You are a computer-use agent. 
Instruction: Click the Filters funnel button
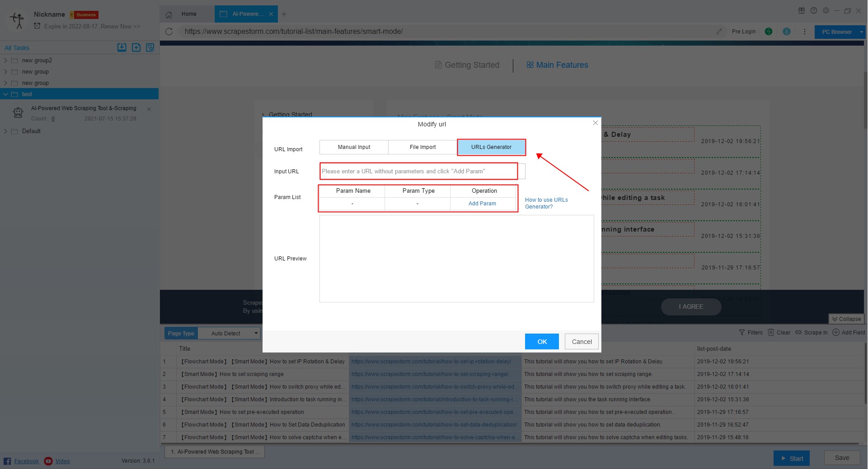751,332
